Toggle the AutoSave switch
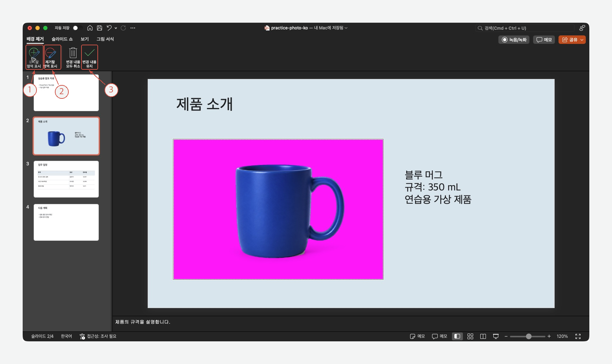Image resolution: width=612 pixels, height=364 pixels. click(x=78, y=28)
